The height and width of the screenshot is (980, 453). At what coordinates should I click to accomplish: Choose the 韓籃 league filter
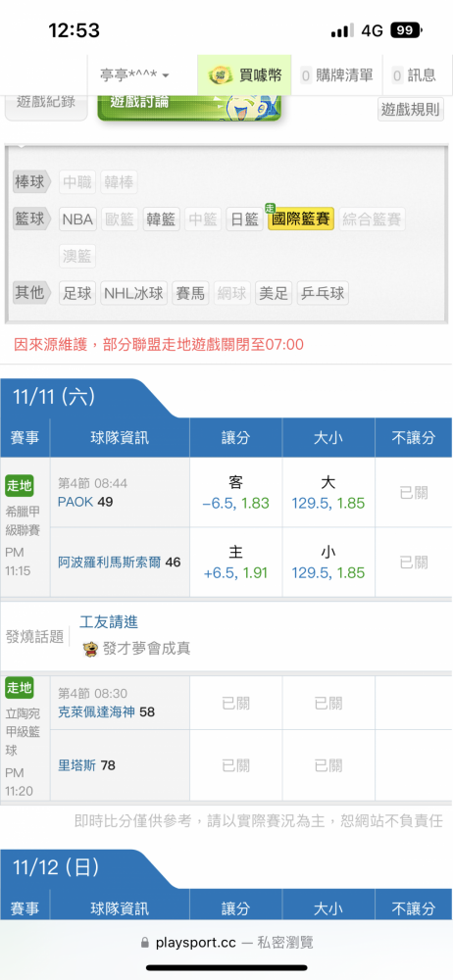tap(162, 220)
